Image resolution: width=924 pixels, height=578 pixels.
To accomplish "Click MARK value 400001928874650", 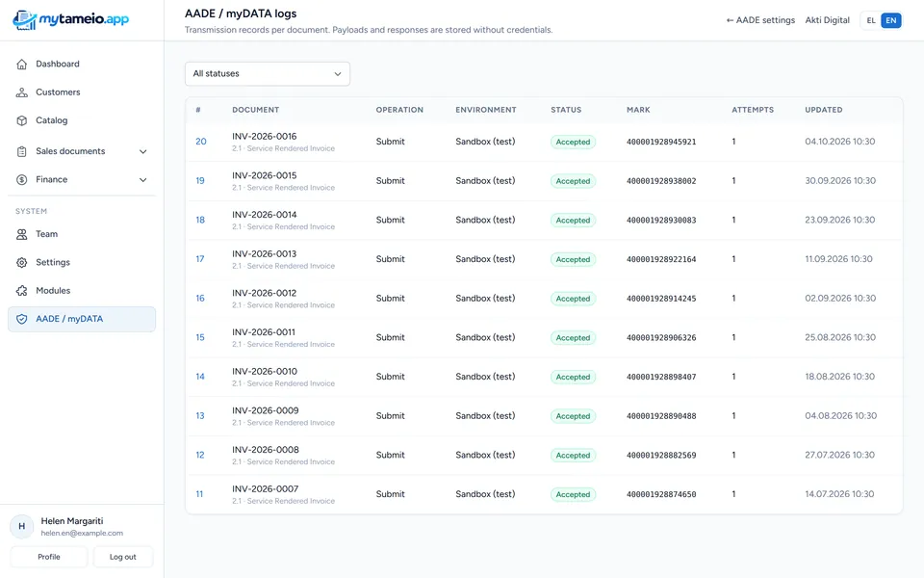I will point(661,494).
